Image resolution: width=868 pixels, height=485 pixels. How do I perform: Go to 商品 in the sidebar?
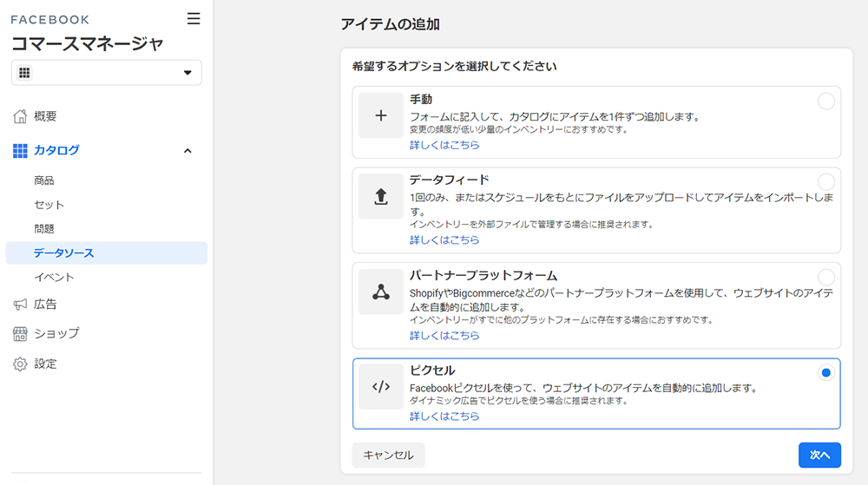click(43, 180)
